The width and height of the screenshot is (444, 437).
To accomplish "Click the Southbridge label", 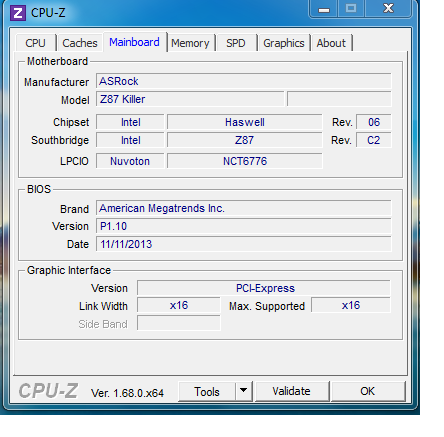I will click(x=60, y=140).
